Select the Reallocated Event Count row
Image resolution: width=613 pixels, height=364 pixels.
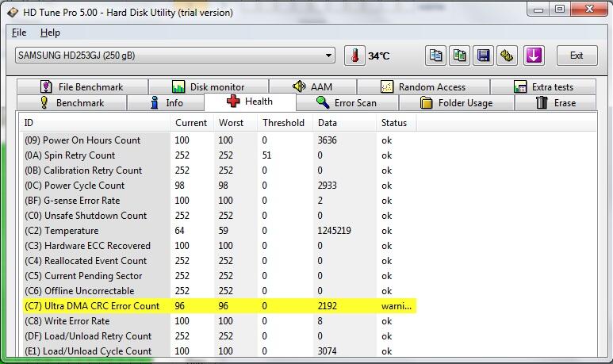(218, 260)
